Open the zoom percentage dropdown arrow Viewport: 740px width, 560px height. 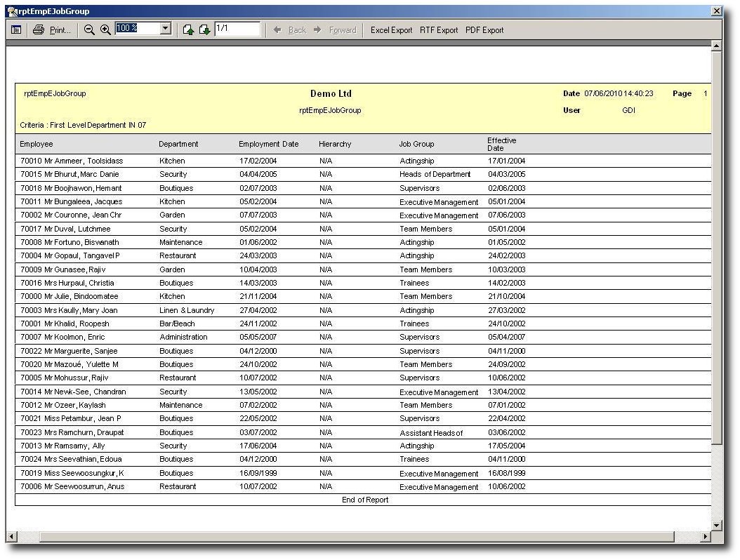point(166,29)
